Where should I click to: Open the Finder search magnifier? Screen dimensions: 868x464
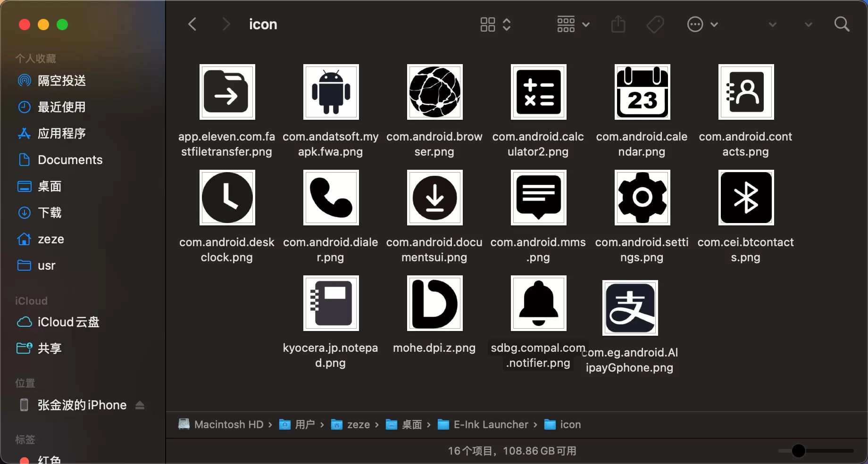(x=842, y=24)
